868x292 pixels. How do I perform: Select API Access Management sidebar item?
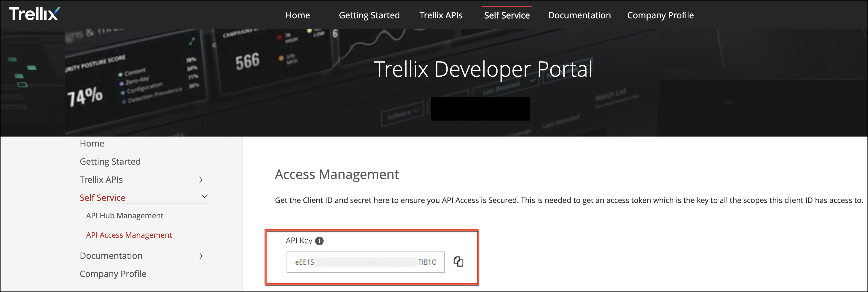pyautogui.click(x=129, y=235)
